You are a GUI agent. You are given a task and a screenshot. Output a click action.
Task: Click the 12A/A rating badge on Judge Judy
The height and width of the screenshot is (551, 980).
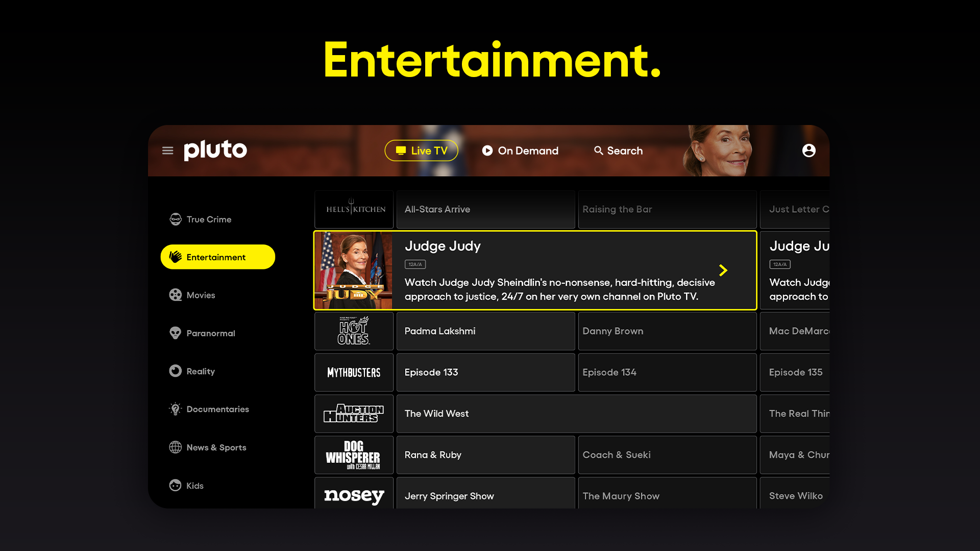tap(414, 264)
